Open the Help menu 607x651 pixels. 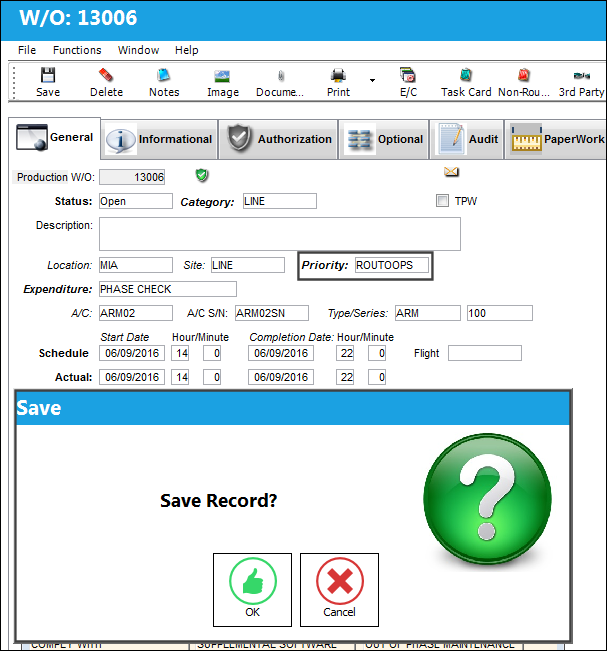tap(186, 50)
